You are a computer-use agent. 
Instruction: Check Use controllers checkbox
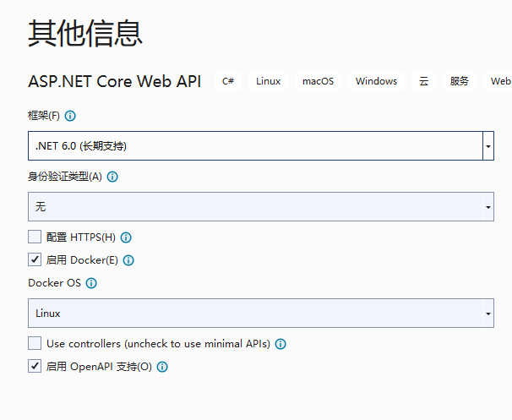click(35, 343)
